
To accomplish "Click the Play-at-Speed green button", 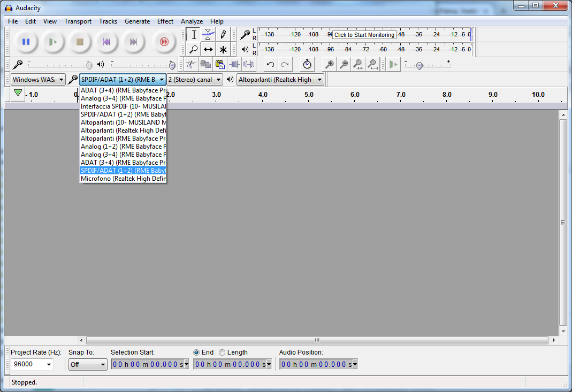I will (x=393, y=65).
